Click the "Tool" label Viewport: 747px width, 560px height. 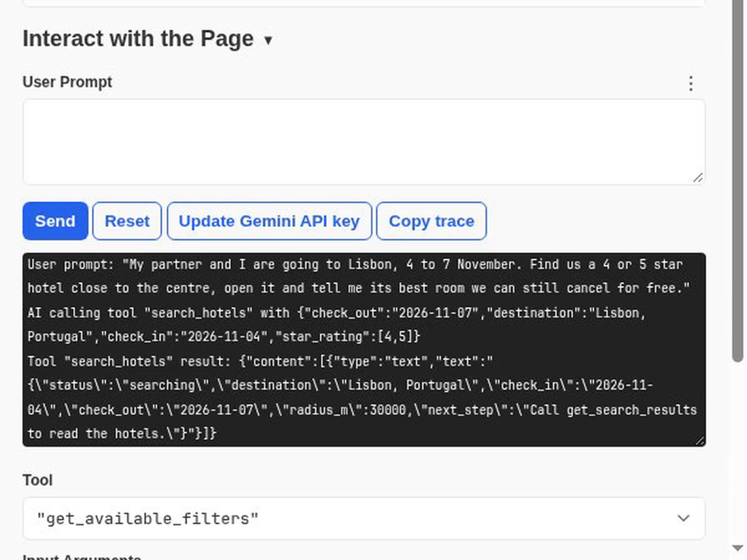point(38,480)
